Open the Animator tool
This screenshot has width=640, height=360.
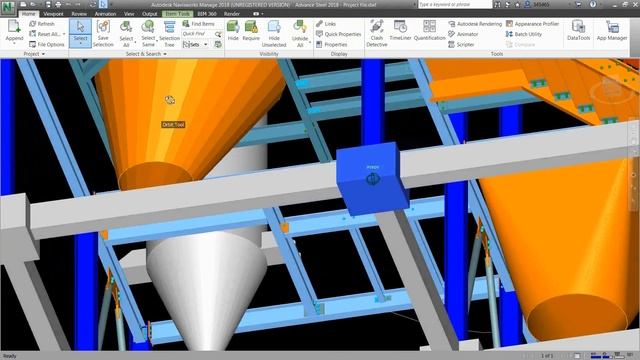click(463, 34)
